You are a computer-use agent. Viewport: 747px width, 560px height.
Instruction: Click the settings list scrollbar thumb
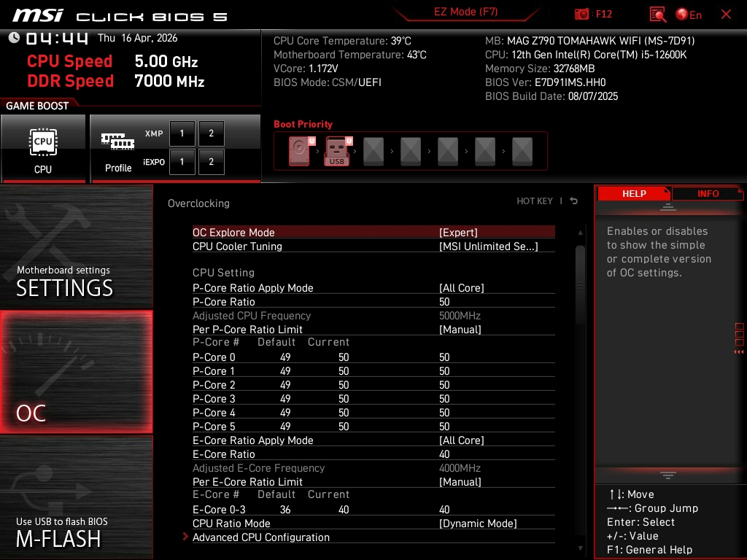click(580, 285)
